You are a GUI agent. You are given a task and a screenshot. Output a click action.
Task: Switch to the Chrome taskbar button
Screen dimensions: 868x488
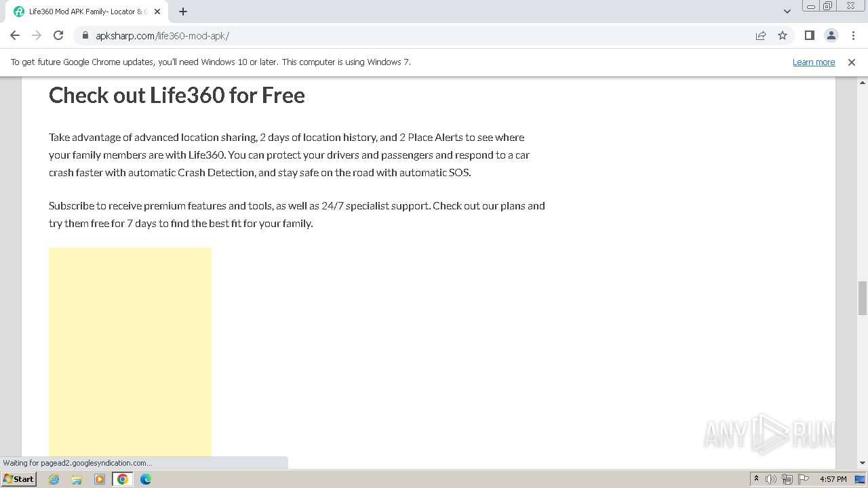[x=123, y=479]
